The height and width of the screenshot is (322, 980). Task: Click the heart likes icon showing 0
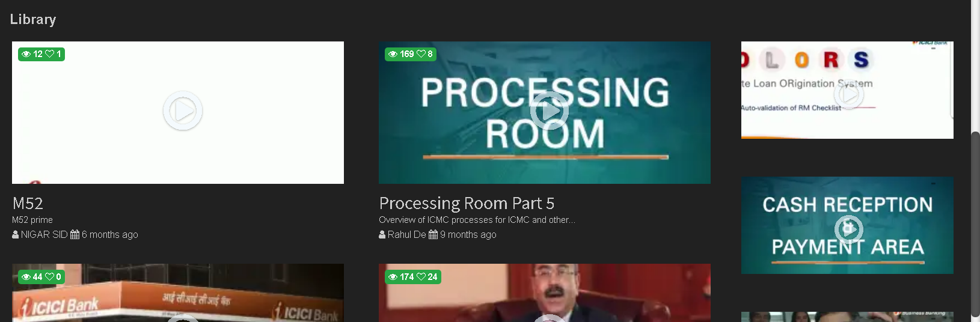tap(50, 277)
